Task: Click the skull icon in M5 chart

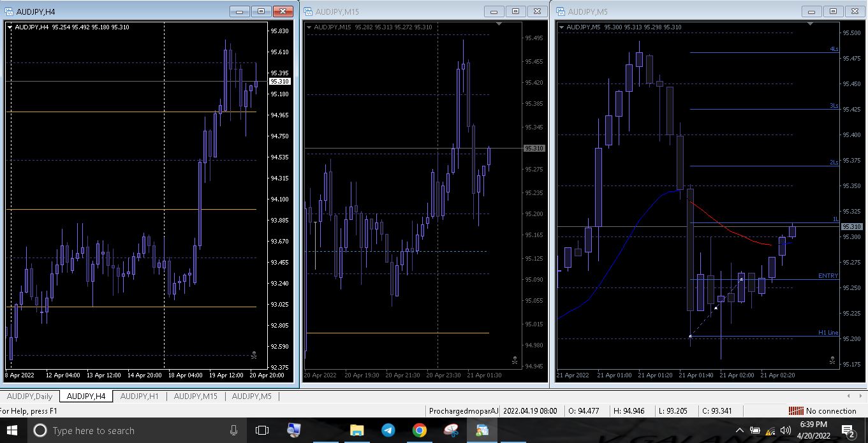Action: click(x=832, y=360)
